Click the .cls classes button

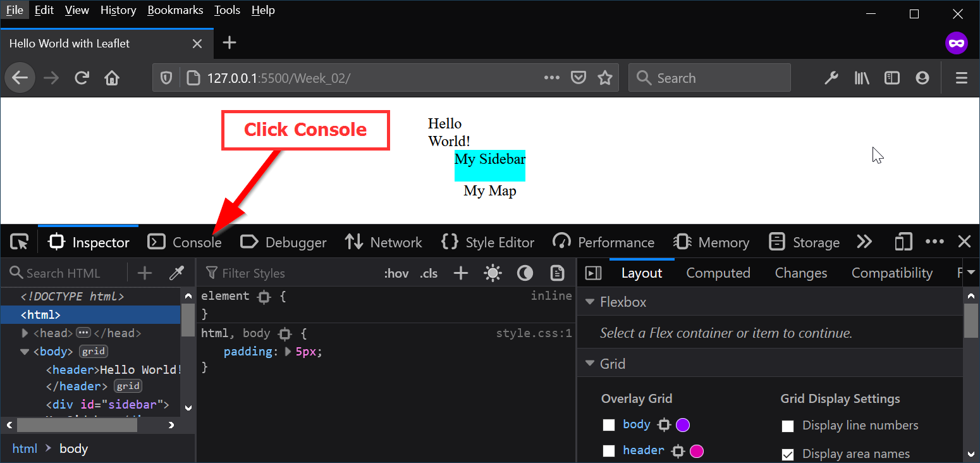point(429,273)
